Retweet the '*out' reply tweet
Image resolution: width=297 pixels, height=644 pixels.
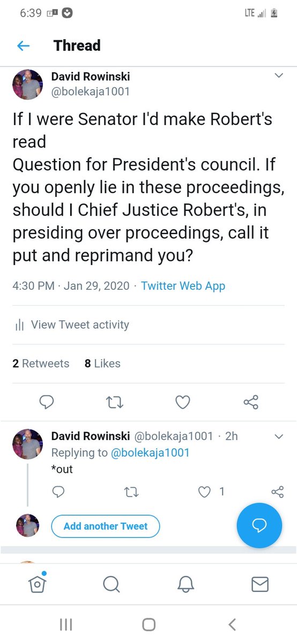[x=131, y=491]
